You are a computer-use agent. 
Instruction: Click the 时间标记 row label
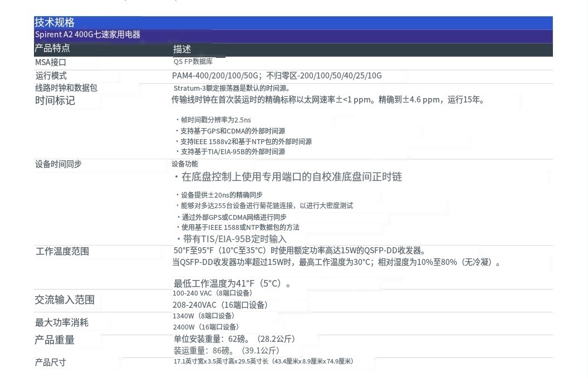55,101
